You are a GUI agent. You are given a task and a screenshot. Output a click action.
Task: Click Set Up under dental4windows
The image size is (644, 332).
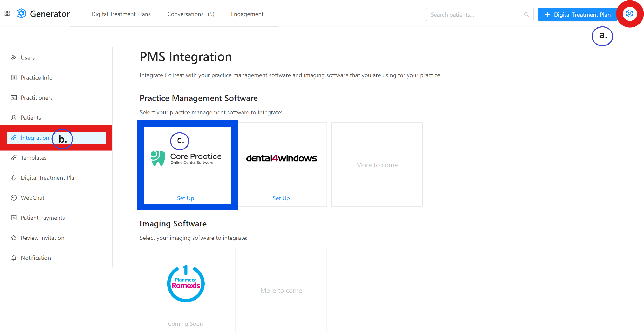[281, 198]
